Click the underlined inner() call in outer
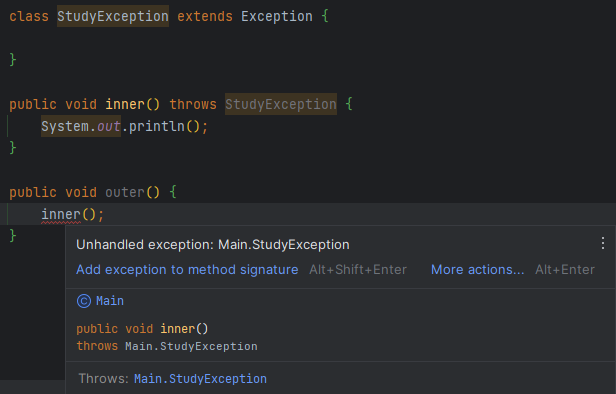 (x=61, y=214)
